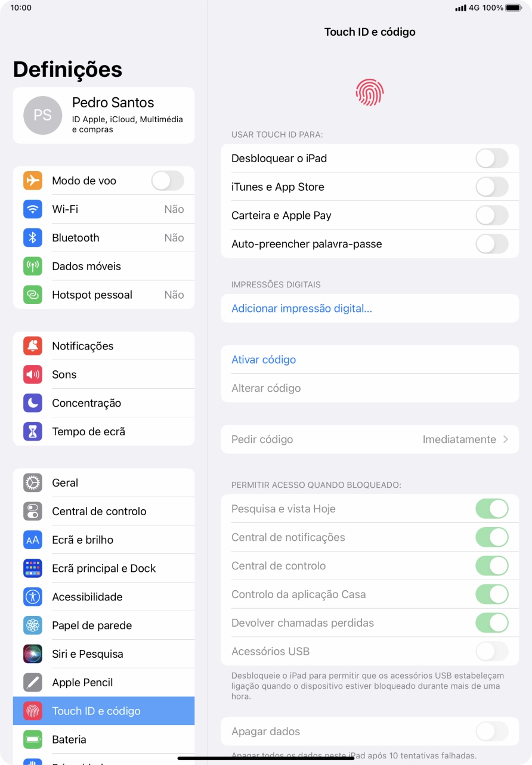Viewport: 532px width, 765px height.
Task: Select Geral in the settings sidebar
Action: click(x=104, y=483)
